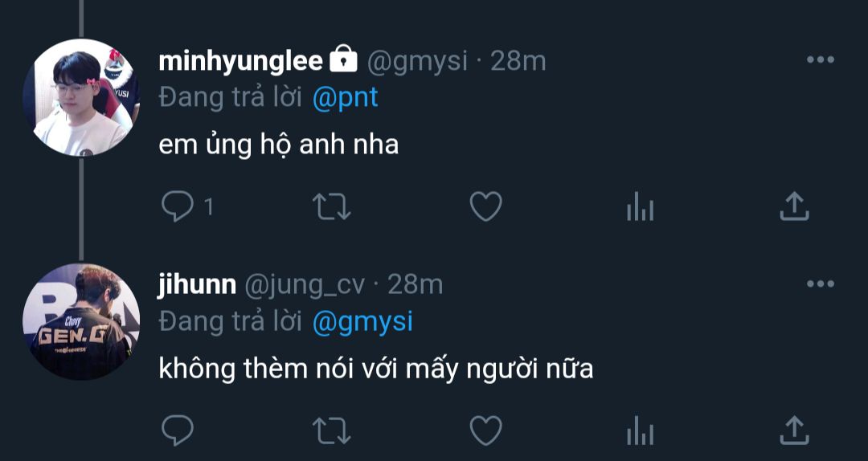
Task: Open more options for minhyunglee's tweet
Action: pos(820,60)
